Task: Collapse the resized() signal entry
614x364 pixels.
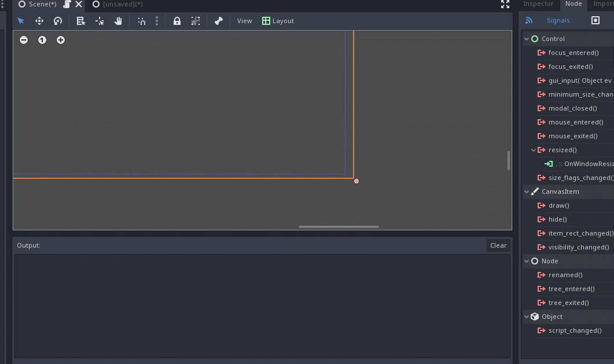Action: click(x=533, y=149)
